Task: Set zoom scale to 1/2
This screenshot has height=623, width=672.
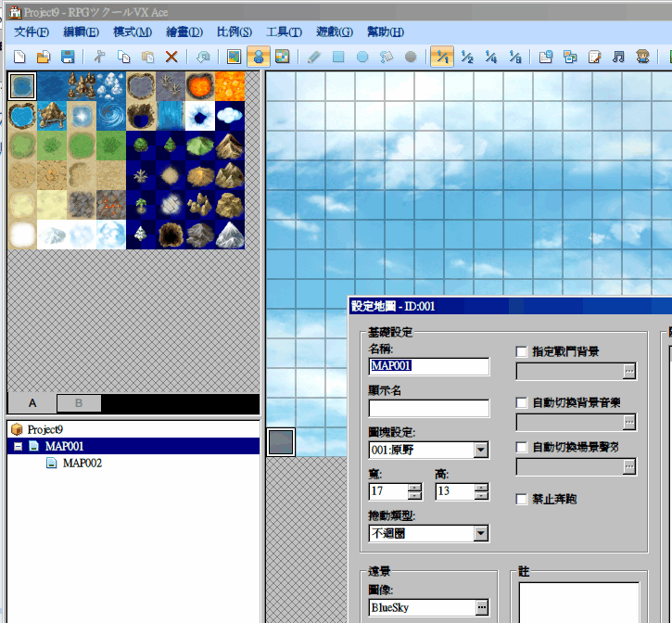Action: pos(467,57)
